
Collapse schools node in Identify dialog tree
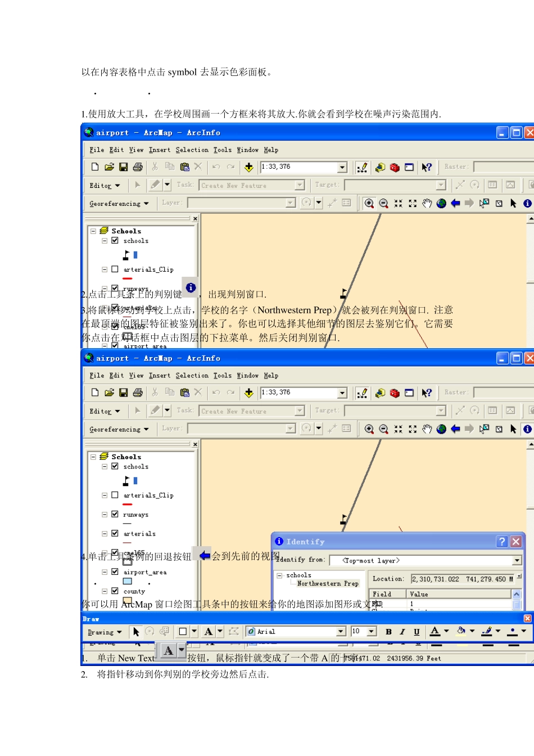(x=279, y=575)
